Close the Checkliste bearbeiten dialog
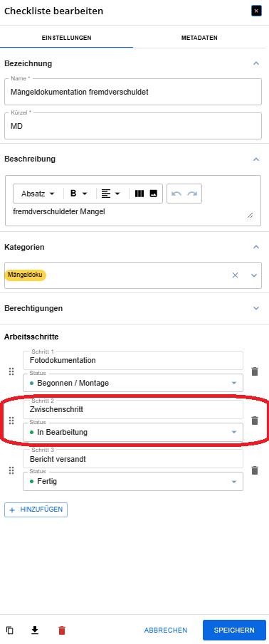The width and height of the screenshot is (269, 644). point(256,11)
